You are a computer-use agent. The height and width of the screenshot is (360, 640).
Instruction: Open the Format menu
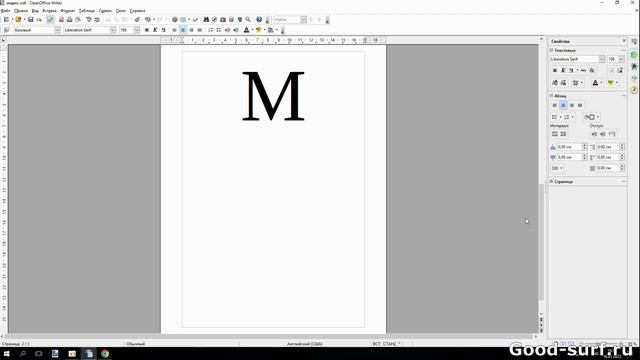[68, 11]
